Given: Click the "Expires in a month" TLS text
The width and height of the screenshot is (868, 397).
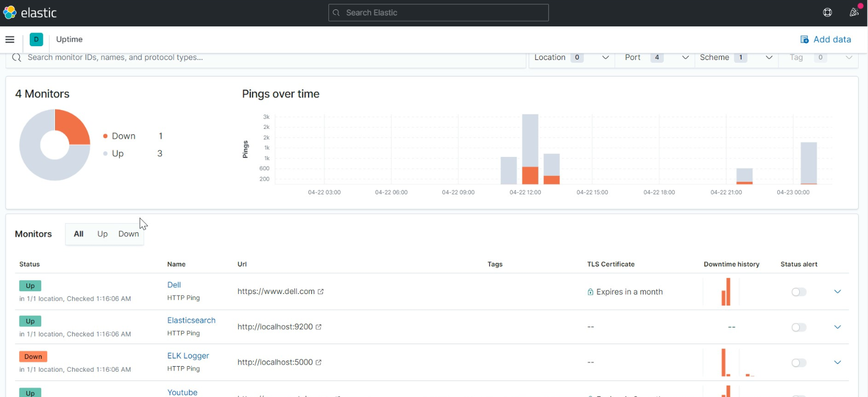Looking at the screenshot, I should tap(629, 292).
